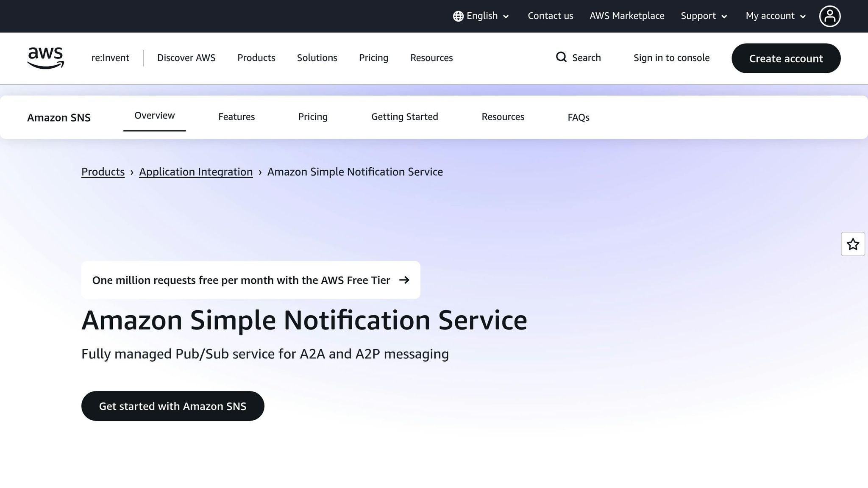Click the globe language icon
The width and height of the screenshot is (868, 488).
(458, 16)
